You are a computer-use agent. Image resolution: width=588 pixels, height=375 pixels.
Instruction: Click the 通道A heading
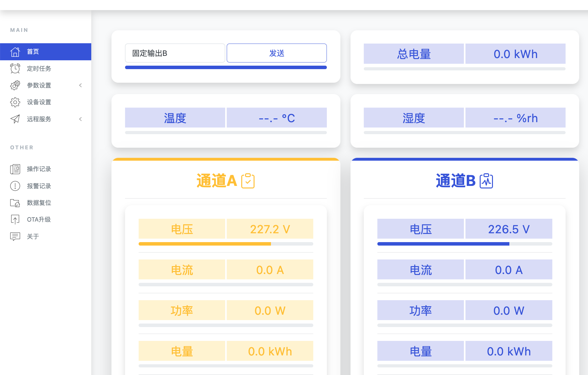pos(217,181)
